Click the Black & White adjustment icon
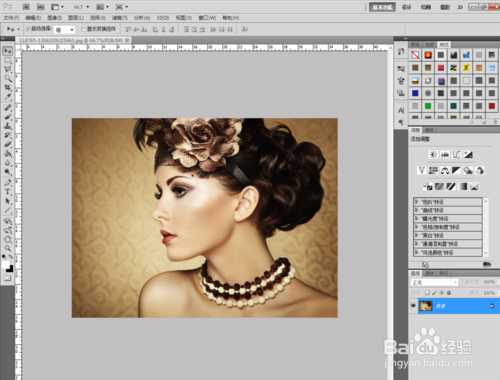 click(x=456, y=171)
